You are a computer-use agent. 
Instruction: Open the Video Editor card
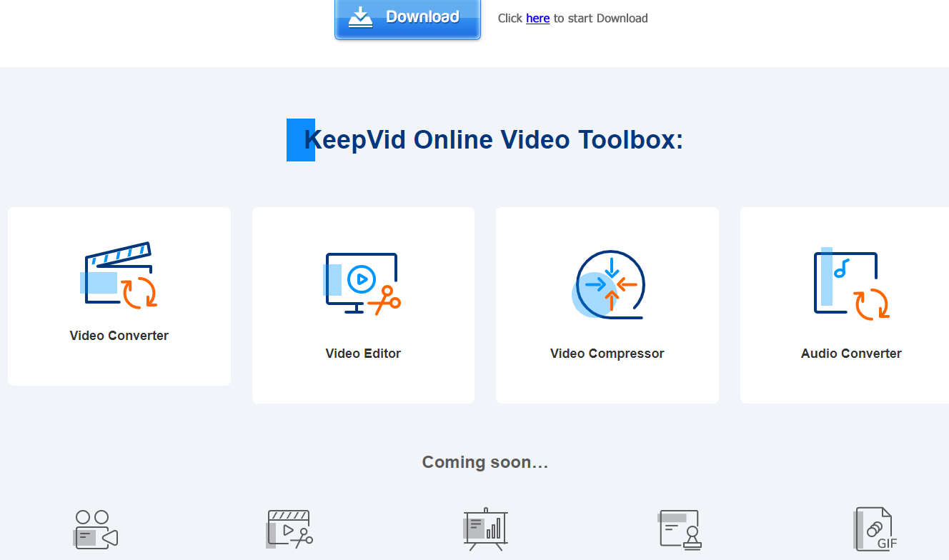[363, 305]
